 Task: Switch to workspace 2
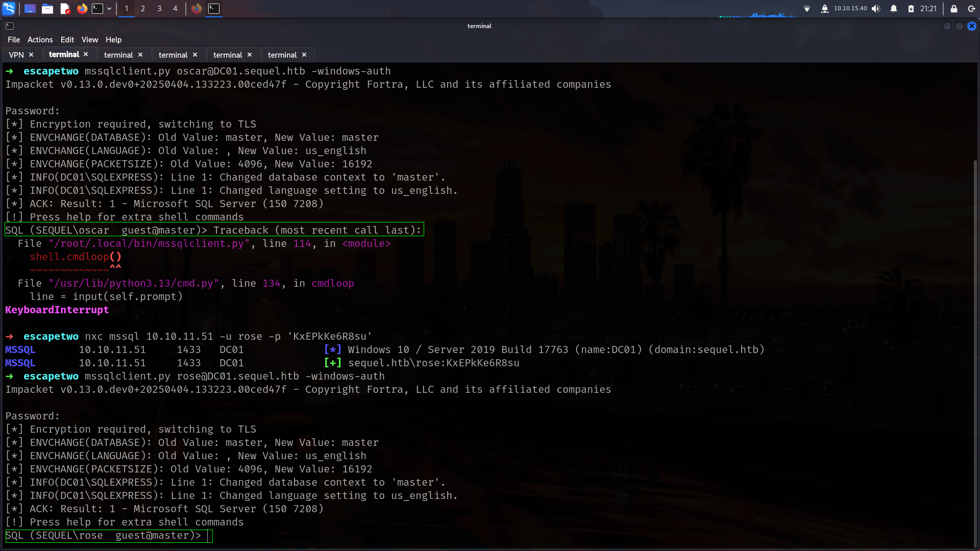pyautogui.click(x=143, y=9)
